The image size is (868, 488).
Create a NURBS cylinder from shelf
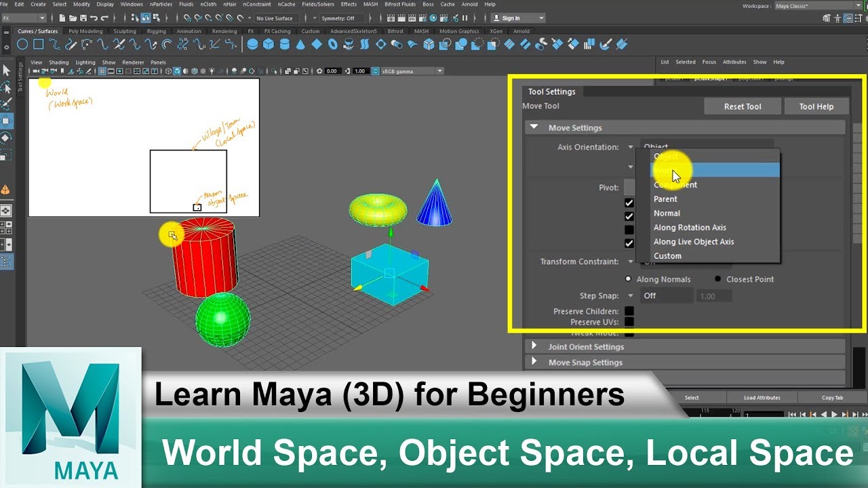coord(285,45)
